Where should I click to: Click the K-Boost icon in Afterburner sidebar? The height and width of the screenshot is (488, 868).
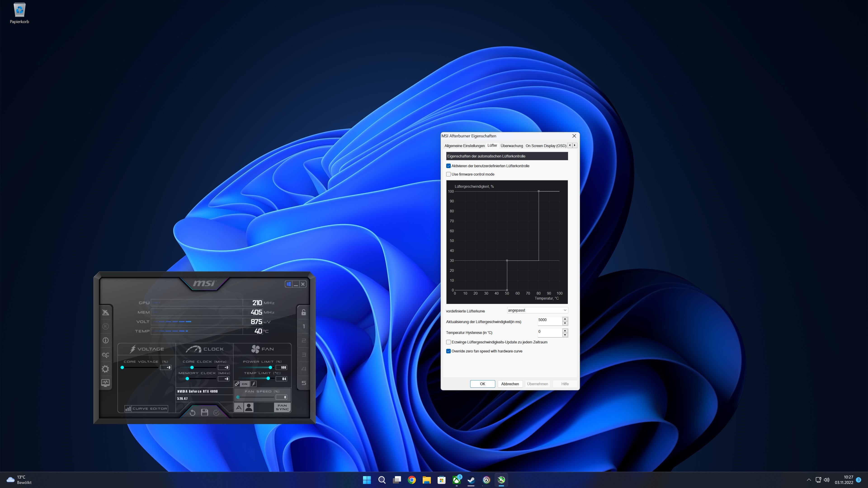click(x=106, y=326)
